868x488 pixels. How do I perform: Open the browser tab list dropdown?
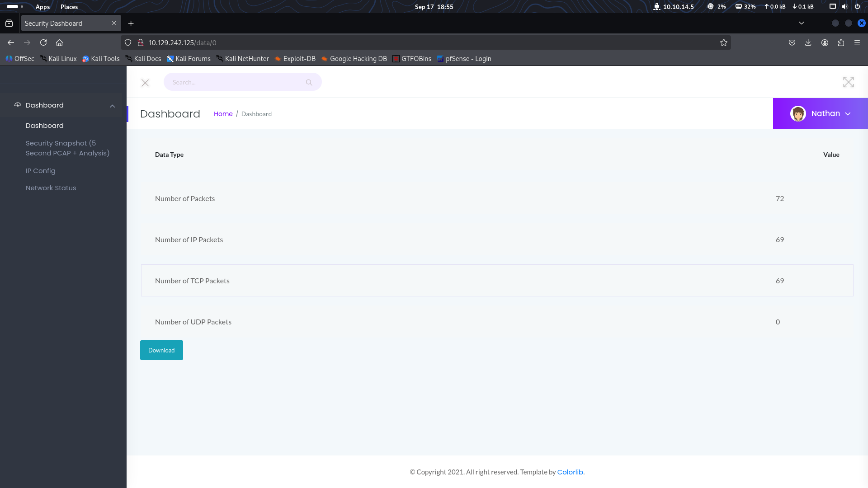[801, 23]
